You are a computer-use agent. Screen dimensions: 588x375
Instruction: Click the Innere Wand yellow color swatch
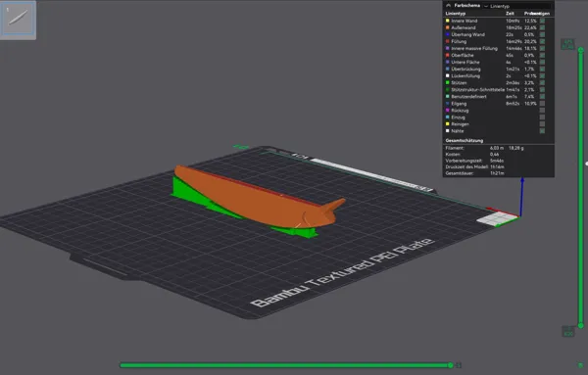448,21
